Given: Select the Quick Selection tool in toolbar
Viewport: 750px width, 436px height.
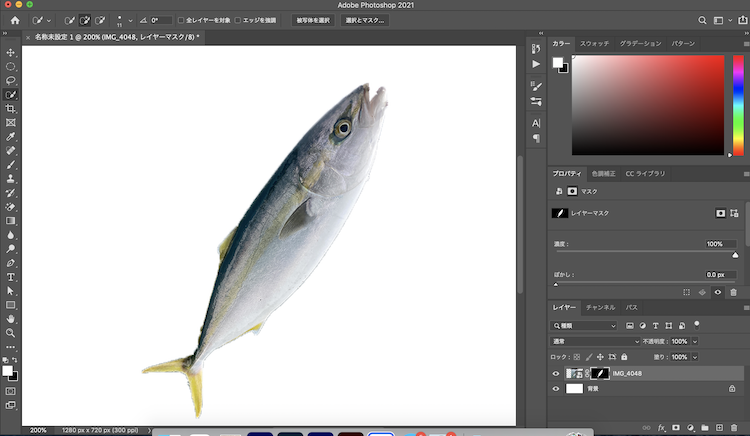Looking at the screenshot, I should (11, 95).
